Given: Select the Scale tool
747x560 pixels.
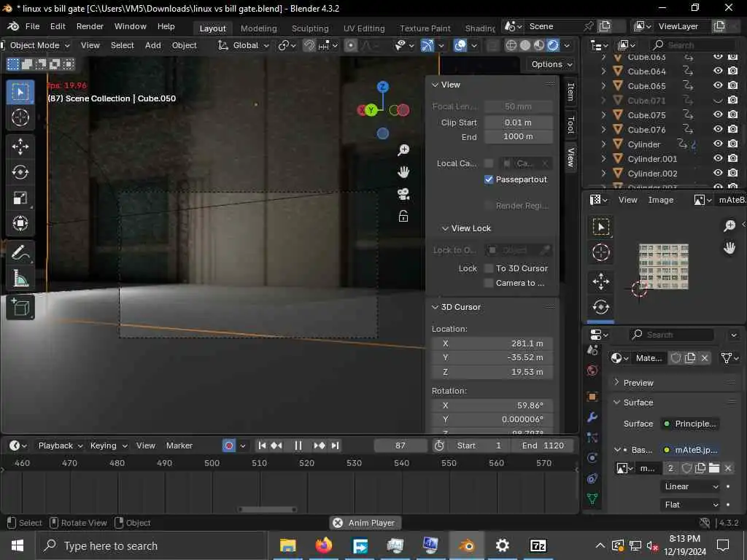Looking at the screenshot, I should [x=20, y=198].
